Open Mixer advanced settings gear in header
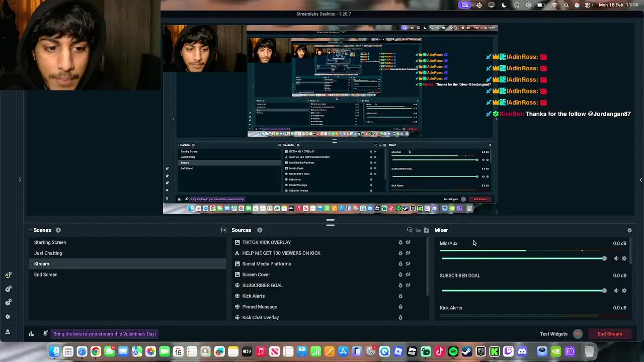644x362 pixels. (629, 230)
